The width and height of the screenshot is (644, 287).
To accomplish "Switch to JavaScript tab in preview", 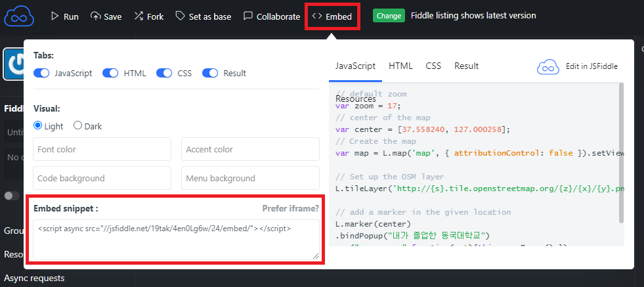I will coord(355,66).
